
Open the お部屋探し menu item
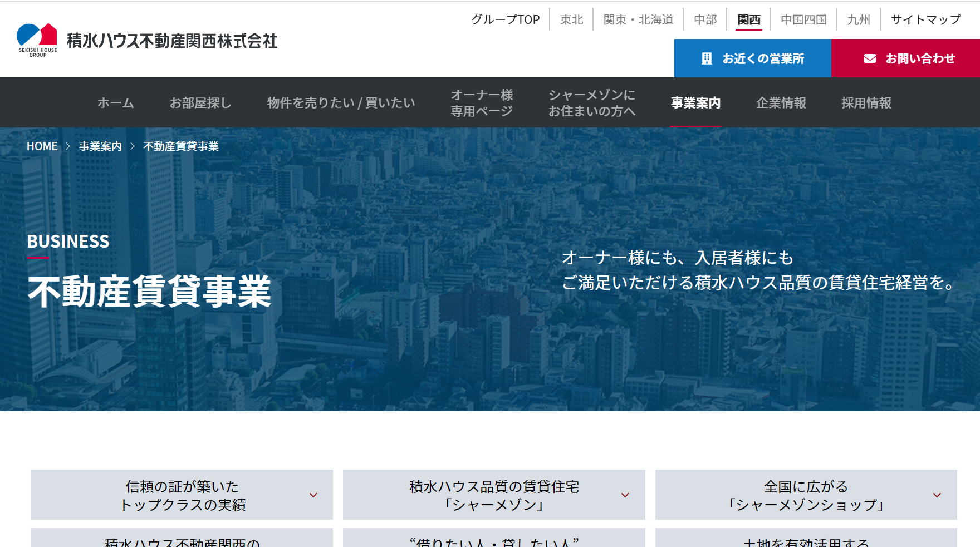tap(200, 103)
